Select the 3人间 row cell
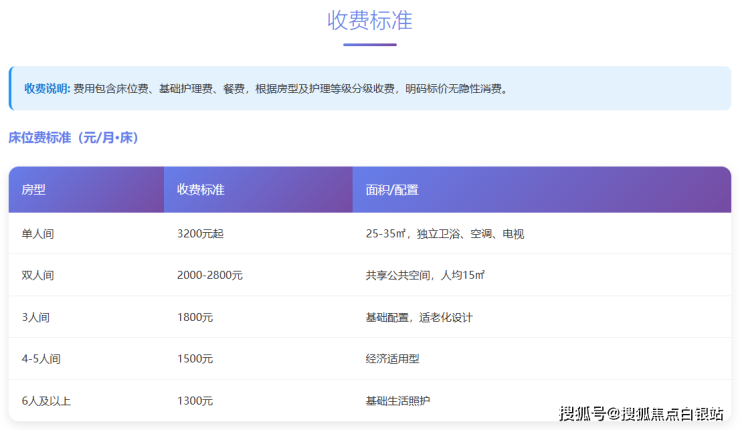This screenshot has height=430, width=740. pos(36,317)
